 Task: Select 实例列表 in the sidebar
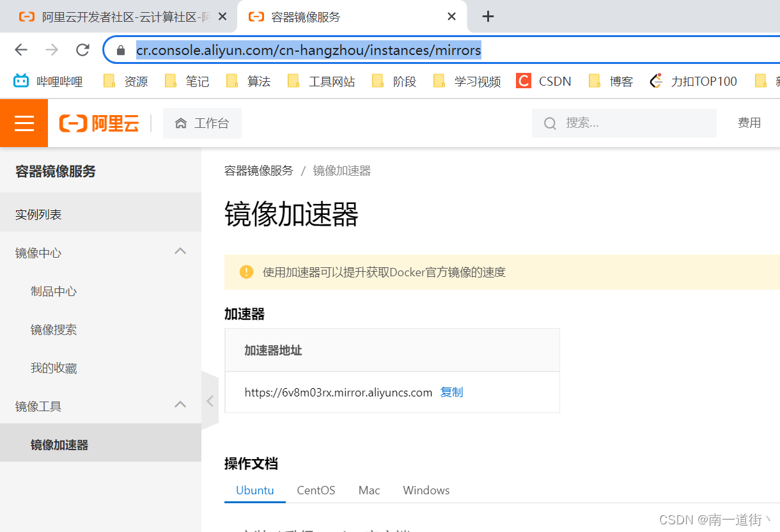(x=100, y=215)
